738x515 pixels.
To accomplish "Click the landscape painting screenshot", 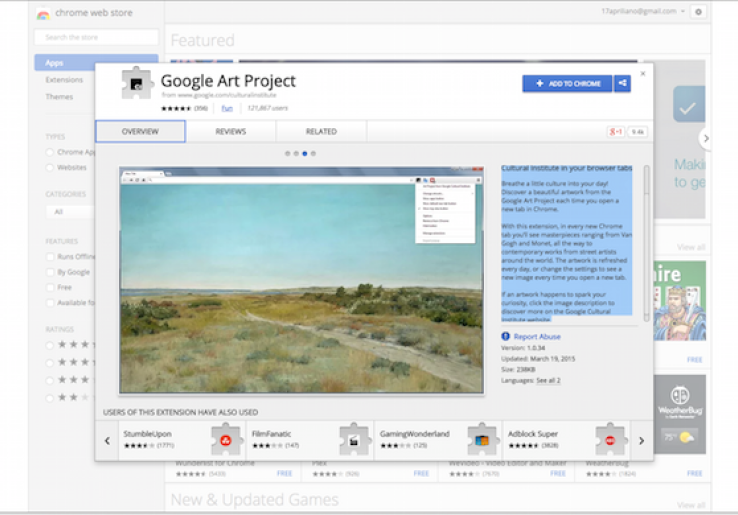I will [x=301, y=280].
